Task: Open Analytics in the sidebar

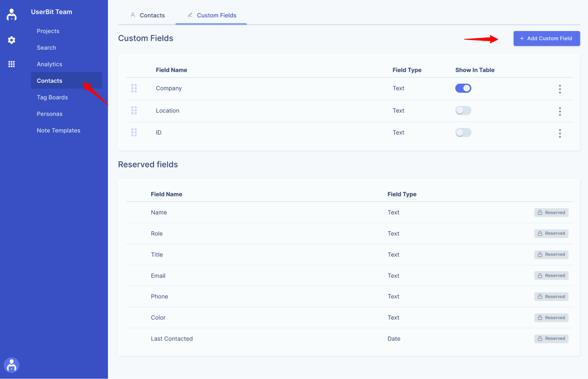Action: click(49, 64)
